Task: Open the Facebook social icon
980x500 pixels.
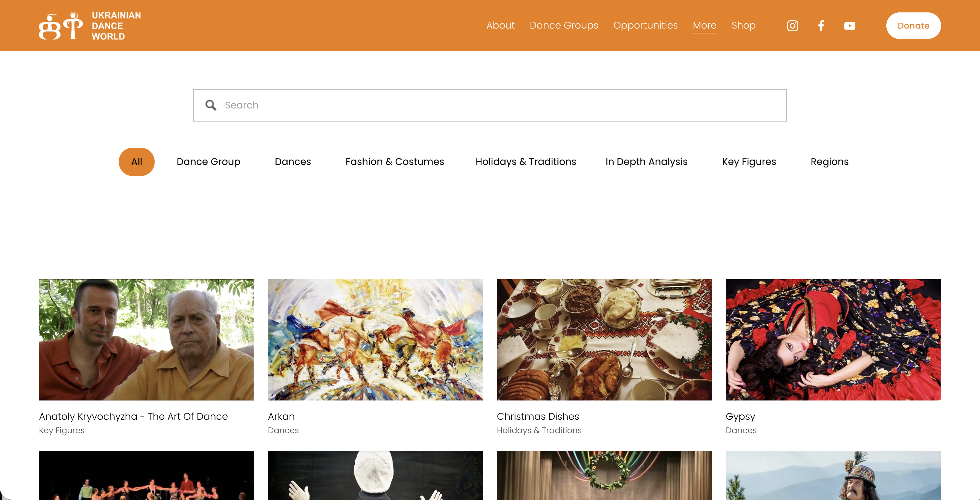Action: 821,25
